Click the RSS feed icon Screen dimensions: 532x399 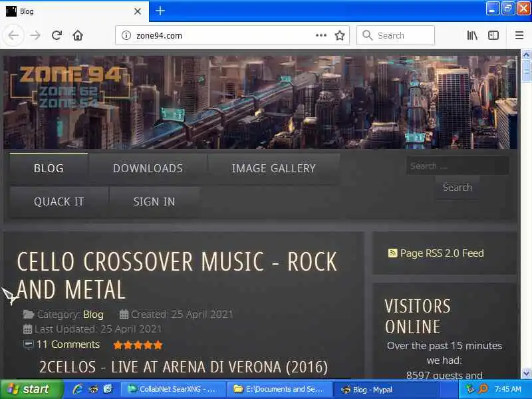[x=392, y=253]
